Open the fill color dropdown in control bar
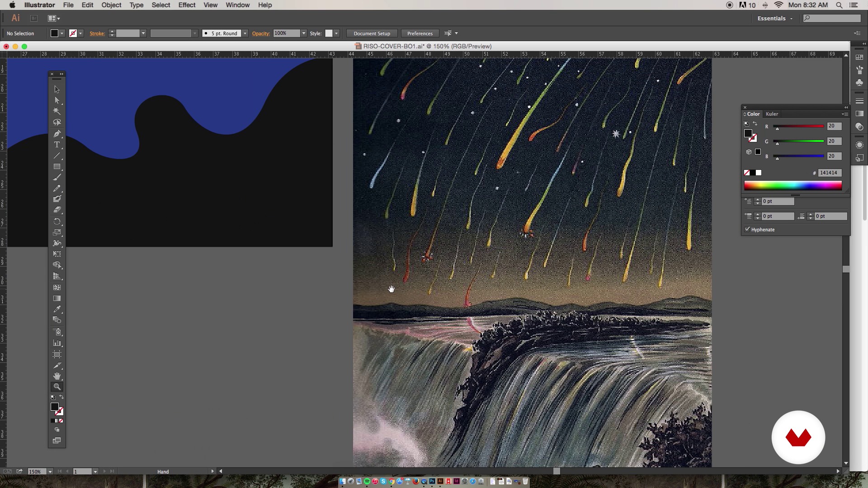The width and height of the screenshot is (868, 488). (x=62, y=33)
